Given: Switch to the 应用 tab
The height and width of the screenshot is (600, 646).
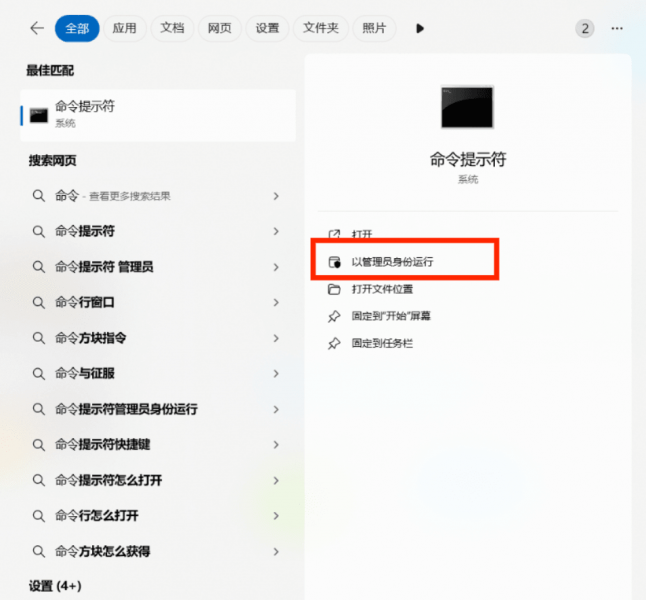Looking at the screenshot, I should pos(124,28).
